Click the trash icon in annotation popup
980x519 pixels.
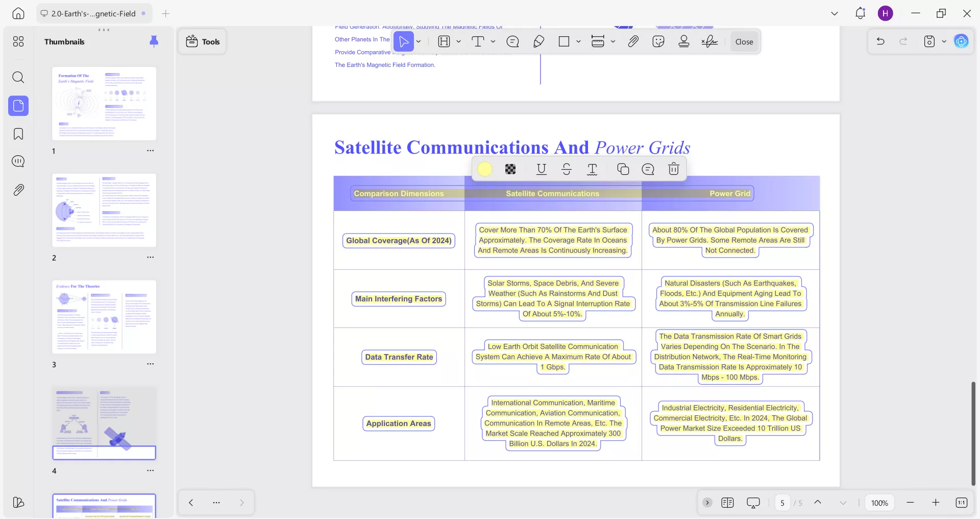[673, 169]
